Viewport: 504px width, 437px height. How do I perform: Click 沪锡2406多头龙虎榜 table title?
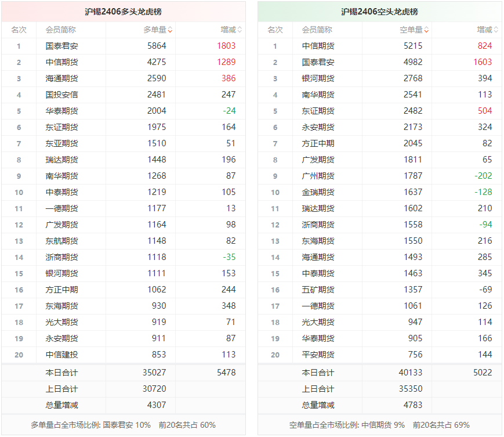123,12
